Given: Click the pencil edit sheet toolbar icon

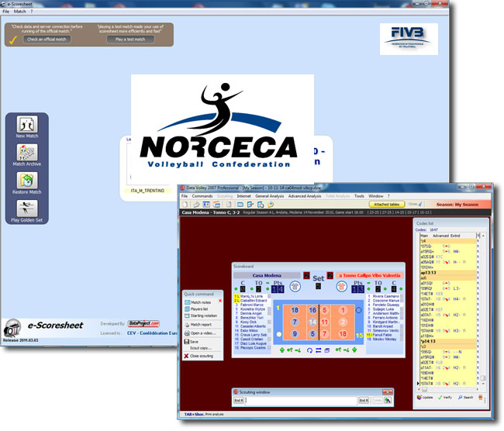Looking at the screenshot, I should (250, 205).
